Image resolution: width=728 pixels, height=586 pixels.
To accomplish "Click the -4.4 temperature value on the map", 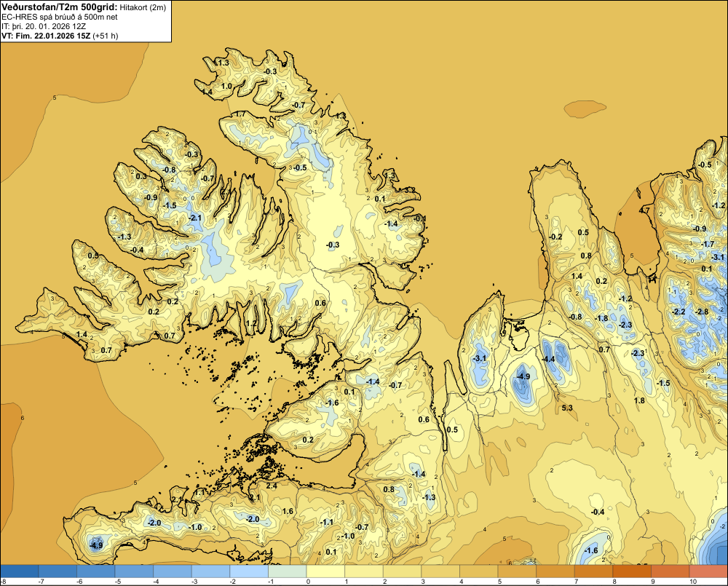I will click(x=548, y=359).
